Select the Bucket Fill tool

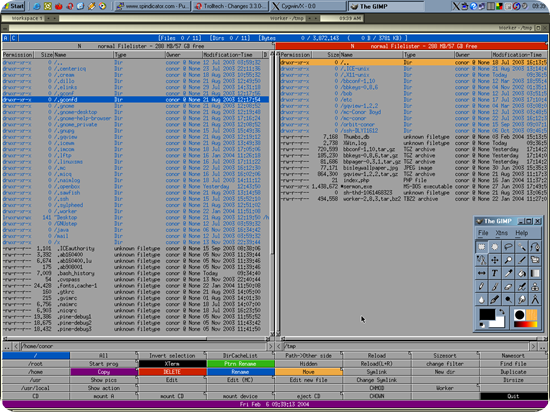tap(522, 273)
